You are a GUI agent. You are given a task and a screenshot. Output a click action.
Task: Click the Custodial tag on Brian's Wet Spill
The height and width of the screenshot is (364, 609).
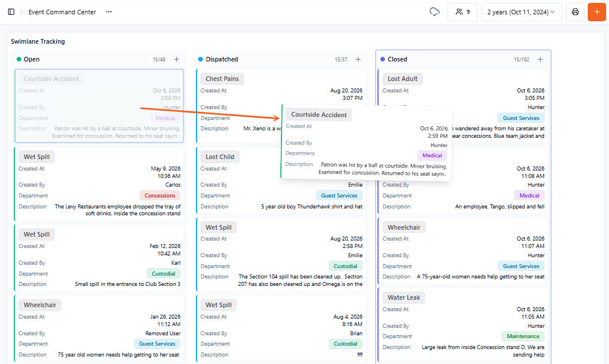tap(346, 344)
